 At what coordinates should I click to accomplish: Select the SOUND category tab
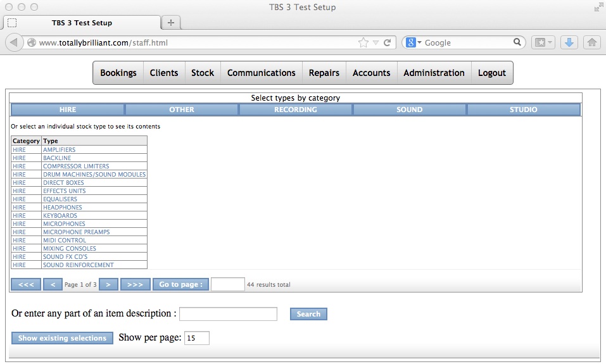tap(409, 110)
